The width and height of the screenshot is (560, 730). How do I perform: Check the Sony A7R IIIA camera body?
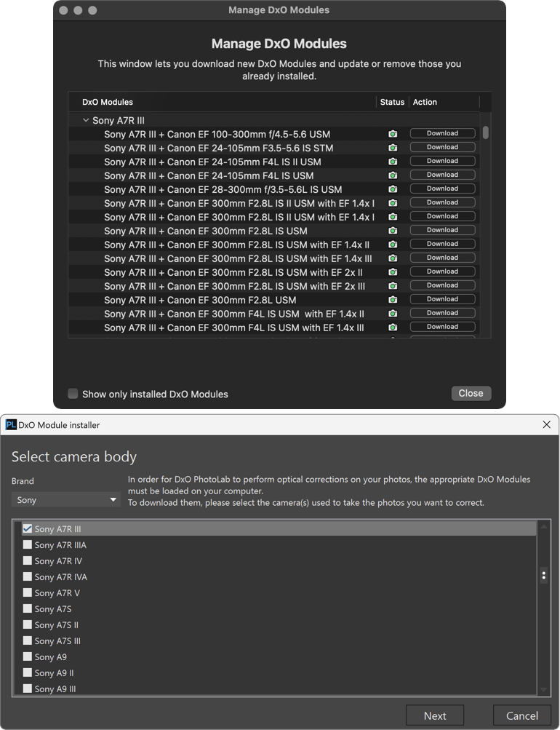[x=28, y=544]
